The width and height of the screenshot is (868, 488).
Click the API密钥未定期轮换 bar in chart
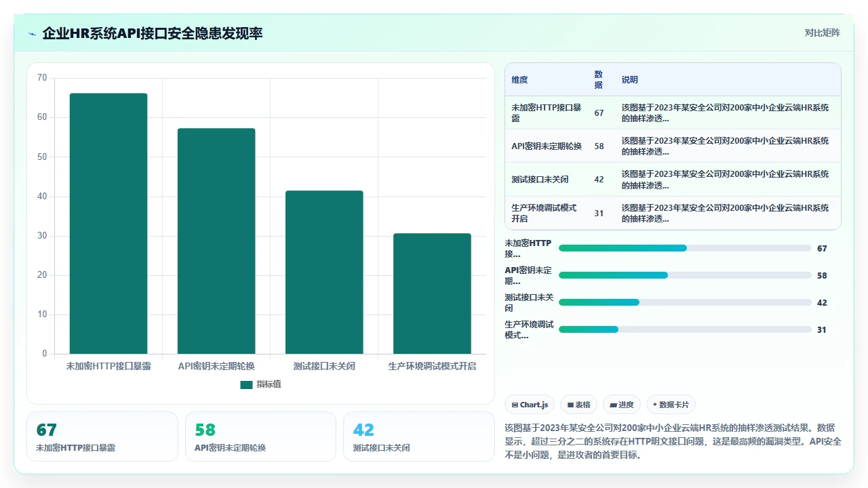[x=216, y=241]
